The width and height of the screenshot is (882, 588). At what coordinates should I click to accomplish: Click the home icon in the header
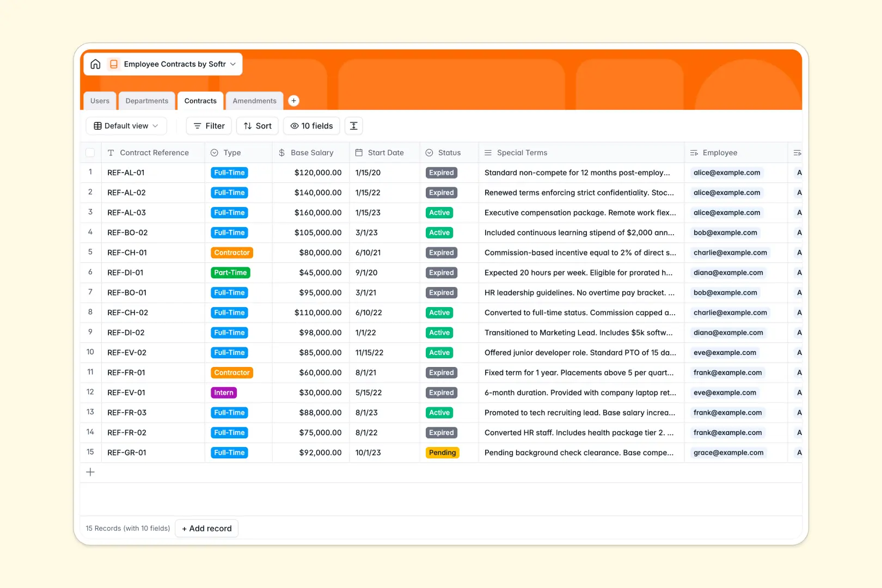coord(96,64)
